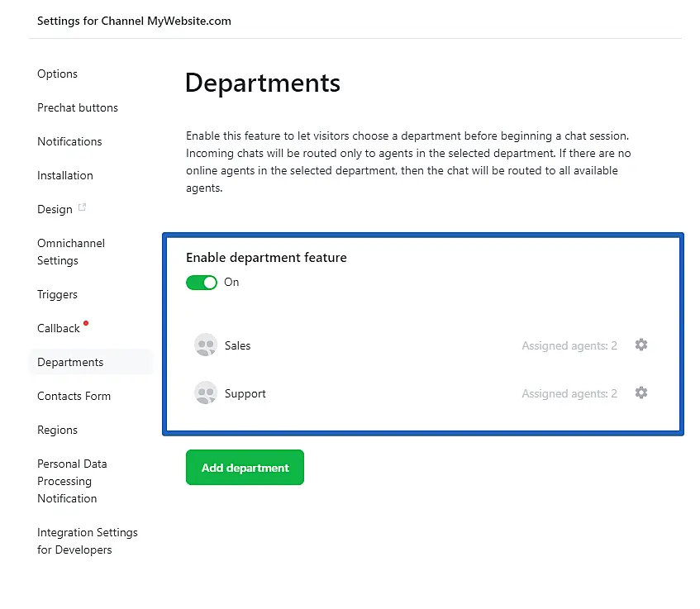Go to Callback settings
The height and width of the screenshot is (609, 700).
coord(59,328)
